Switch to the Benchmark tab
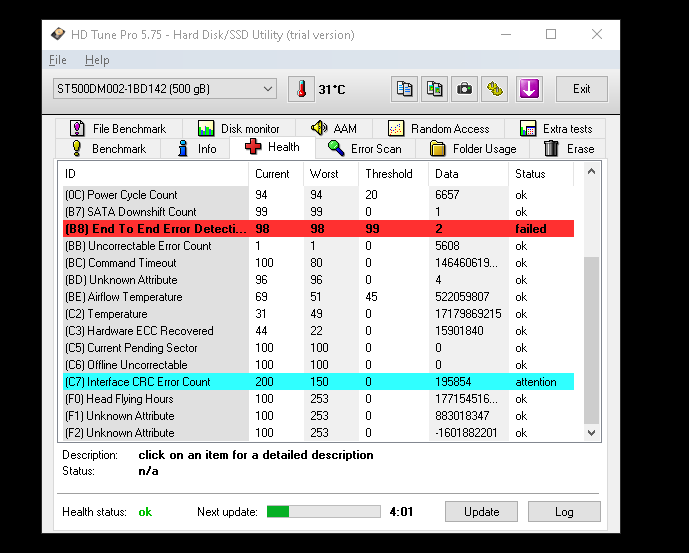Image resolution: width=689 pixels, height=553 pixels. [x=108, y=149]
